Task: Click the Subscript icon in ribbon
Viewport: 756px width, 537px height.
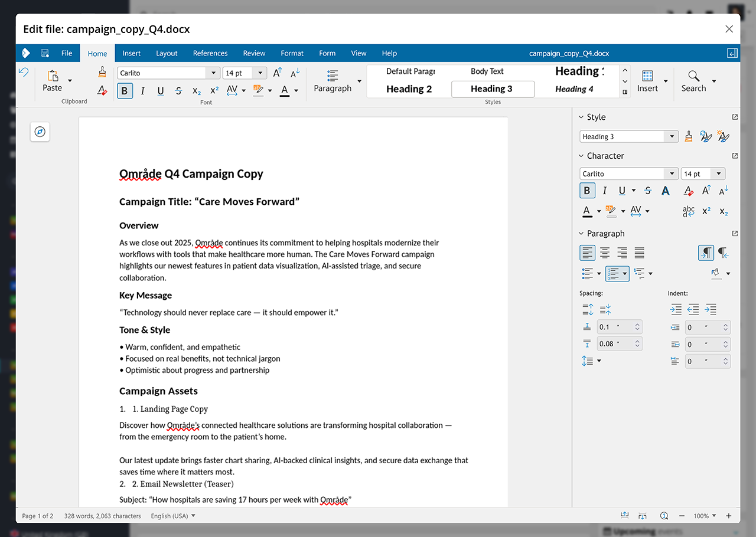Action: coord(197,91)
